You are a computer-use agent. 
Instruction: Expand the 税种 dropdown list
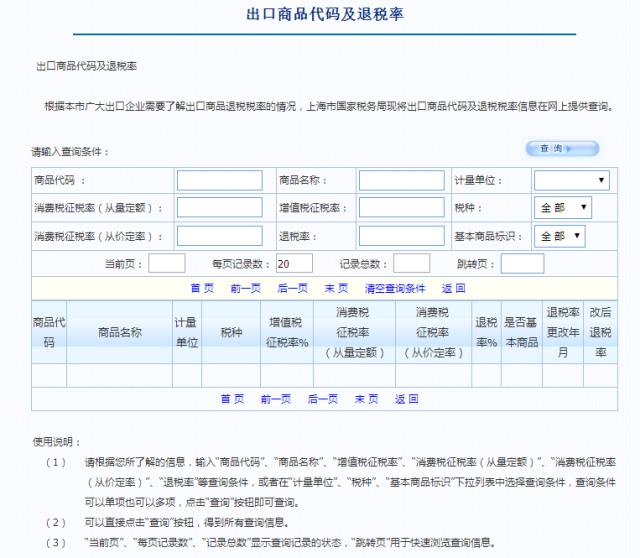[x=564, y=208]
